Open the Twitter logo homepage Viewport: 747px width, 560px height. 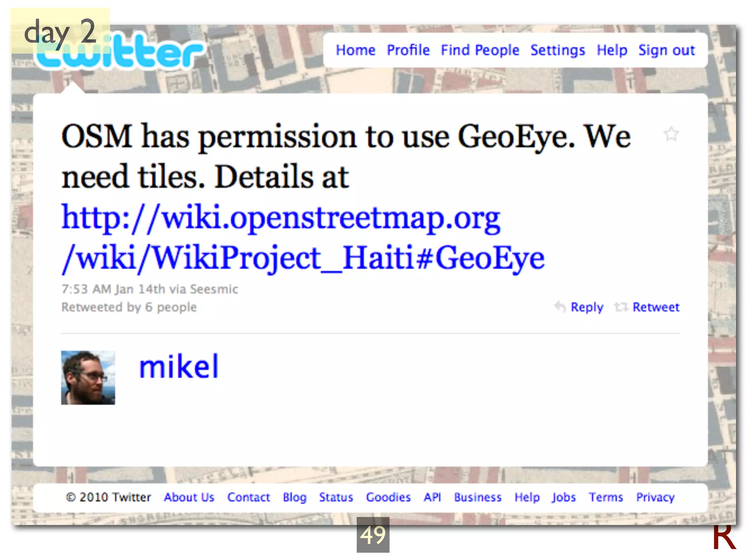click(120, 51)
